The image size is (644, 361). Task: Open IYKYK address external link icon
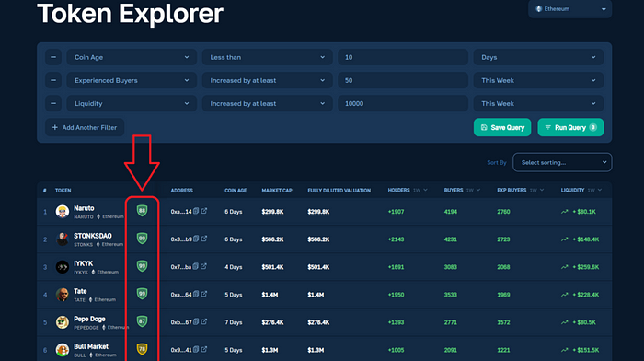[x=203, y=266]
